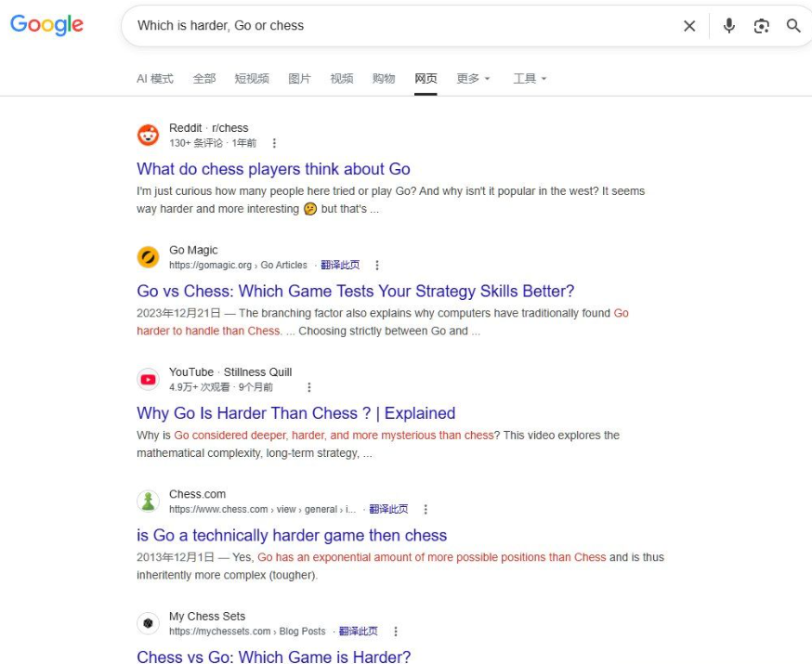The width and height of the screenshot is (812, 664).
Task: Open three-dot menu for YouTube result
Action: pyautogui.click(x=309, y=387)
